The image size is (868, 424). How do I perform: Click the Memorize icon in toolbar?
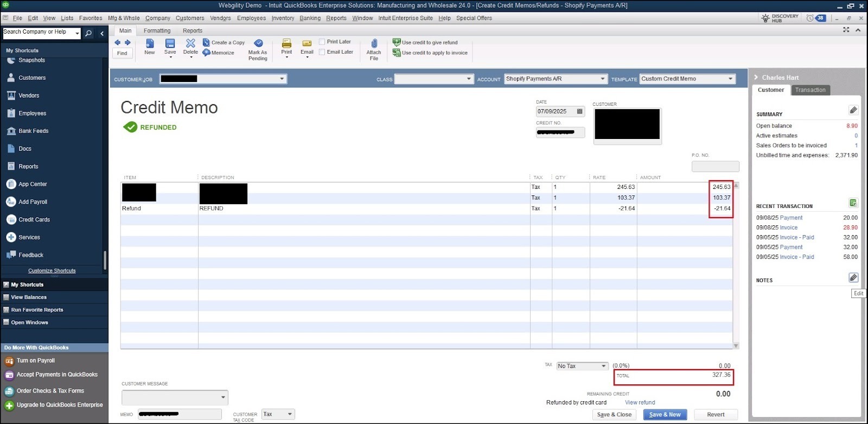(207, 53)
